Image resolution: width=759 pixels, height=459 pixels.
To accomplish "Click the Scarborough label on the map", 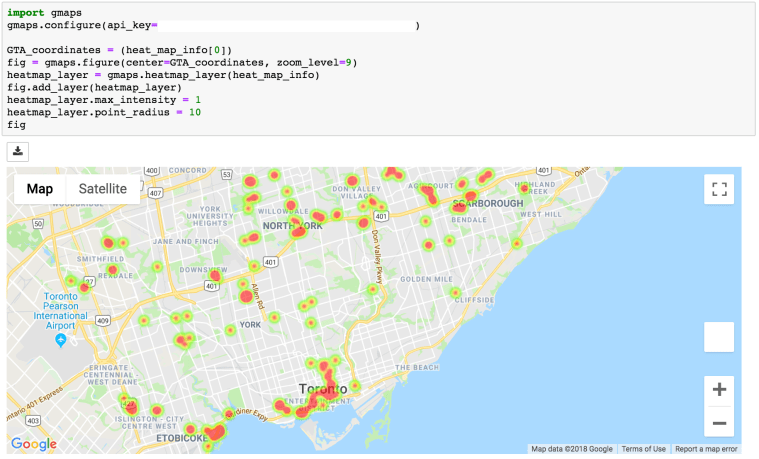I will tap(487, 203).
